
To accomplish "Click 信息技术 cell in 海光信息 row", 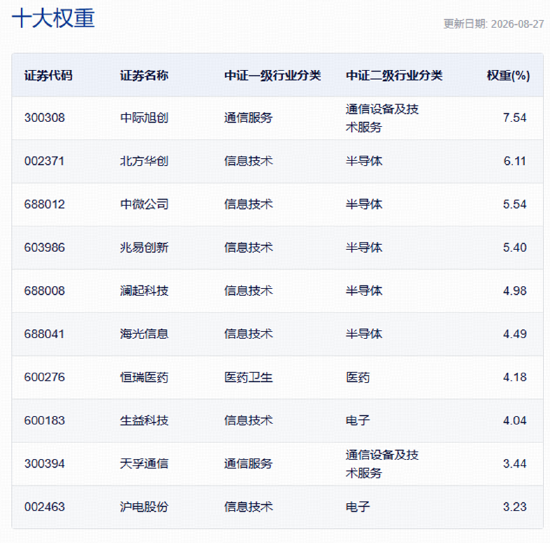I will pos(248,334).
